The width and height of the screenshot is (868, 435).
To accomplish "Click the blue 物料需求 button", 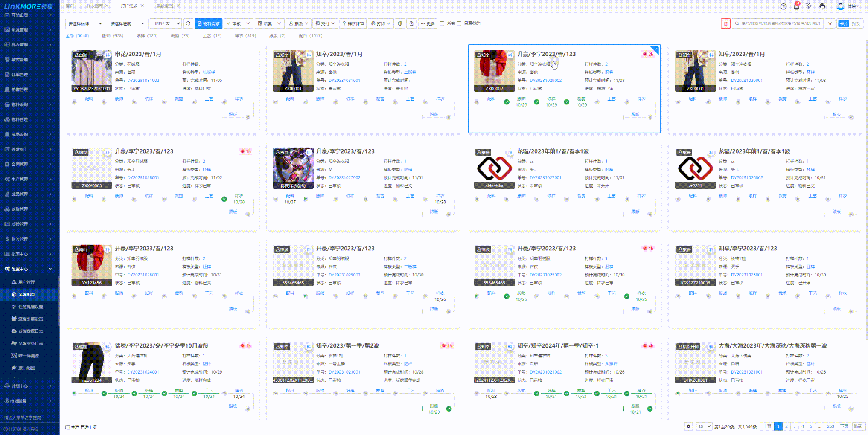I will point(208,24).
